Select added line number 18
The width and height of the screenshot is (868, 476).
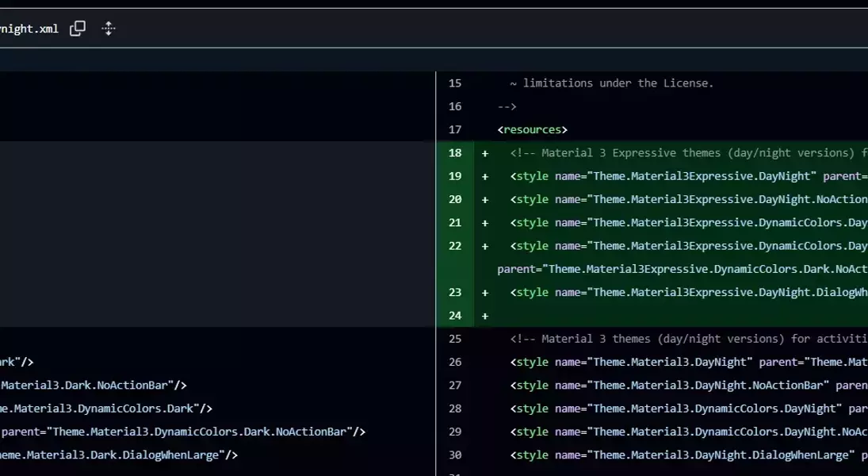pos(455,153)
